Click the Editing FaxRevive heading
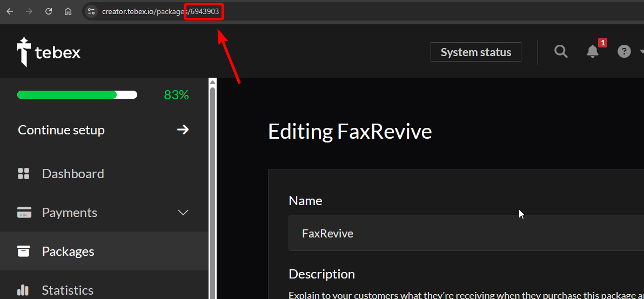The image size is (644, 299). 350,132
